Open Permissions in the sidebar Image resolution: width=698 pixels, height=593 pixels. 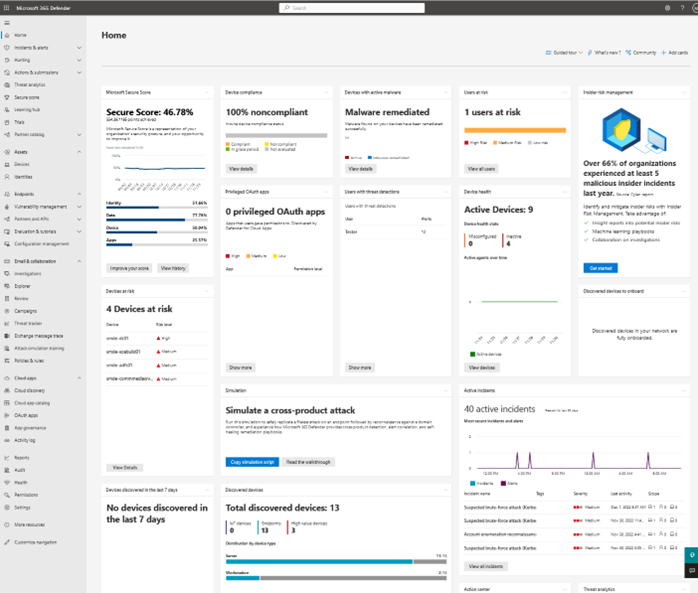point(26,495)
